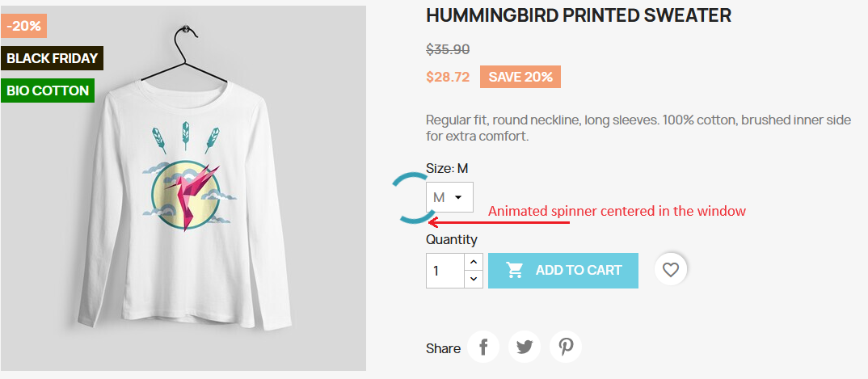Click the discounted $28.72 price
The width and height of the screenshot is (868, 379).
[448, 77]
